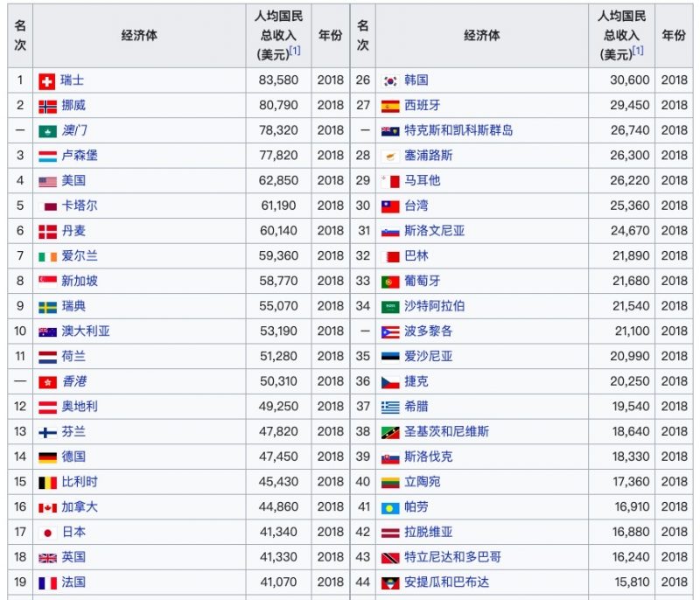The width and height of the screenshot is (700, 600).
Task: Select the value 62,850 for 美国
Action: (x=278, y=180)
